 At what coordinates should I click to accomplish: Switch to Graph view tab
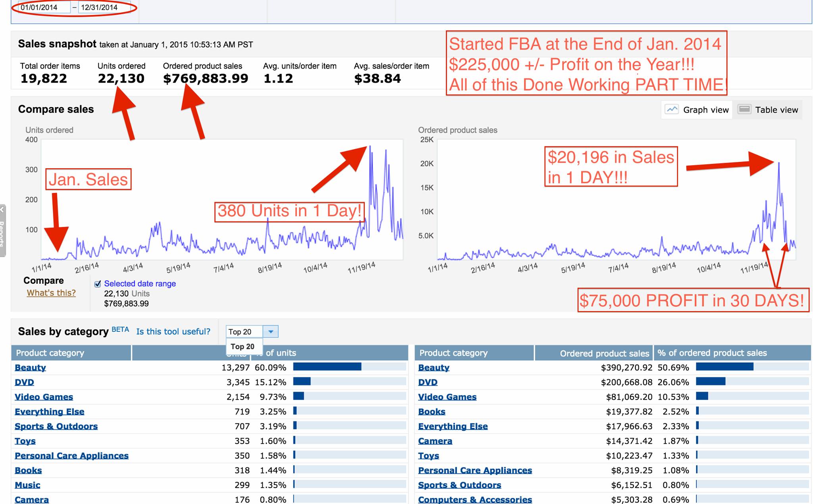point(705,110)
